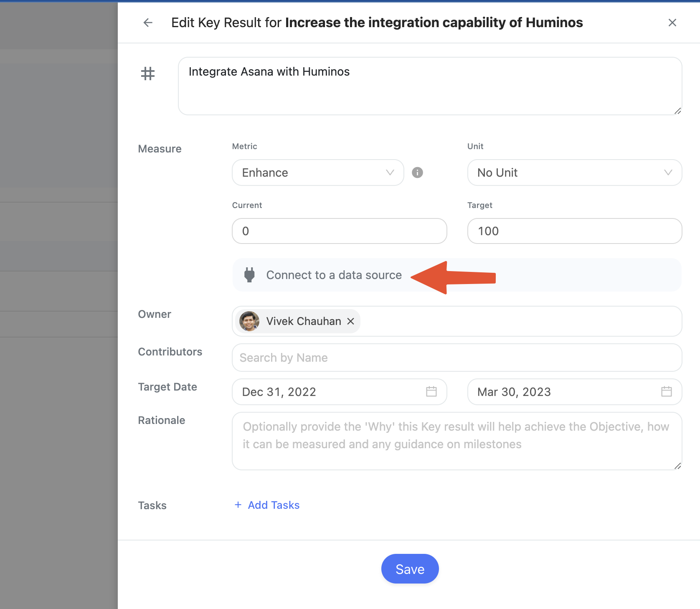
Task: Click calendar icon in Mar 30, 2023 field
Action: pos(667,391)
